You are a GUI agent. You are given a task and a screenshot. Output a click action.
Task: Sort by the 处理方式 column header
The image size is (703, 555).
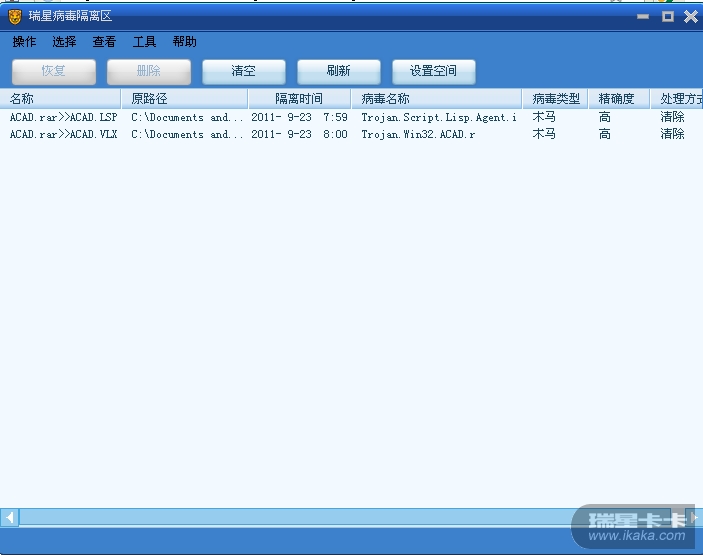point(677,99)
